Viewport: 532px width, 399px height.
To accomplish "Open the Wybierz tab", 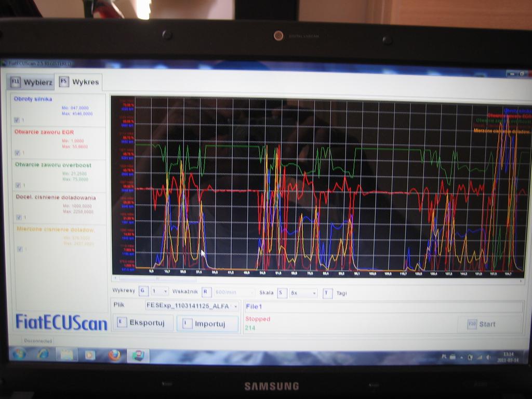I will click(31, 82).
